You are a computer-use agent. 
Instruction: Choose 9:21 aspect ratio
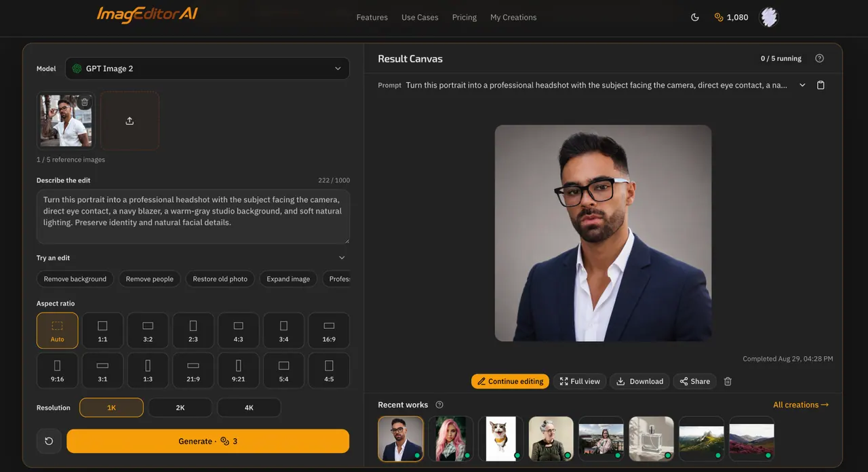[x=239, y=370]
